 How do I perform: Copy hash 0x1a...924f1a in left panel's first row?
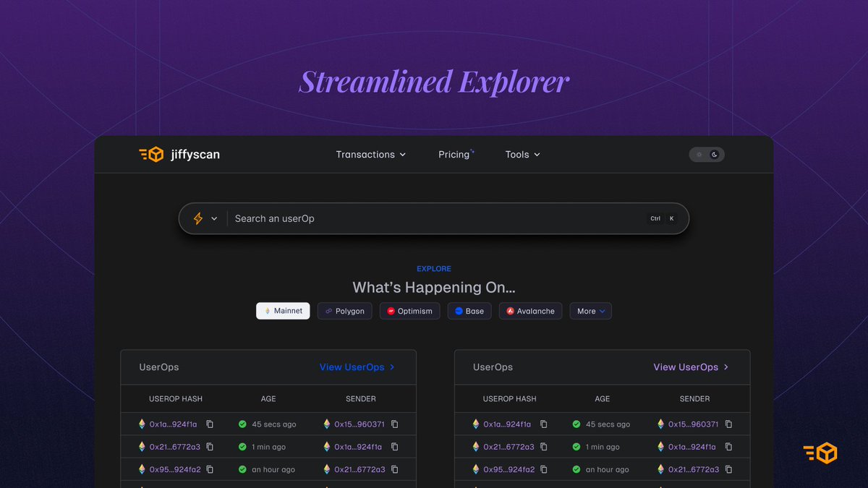point(210,424)
